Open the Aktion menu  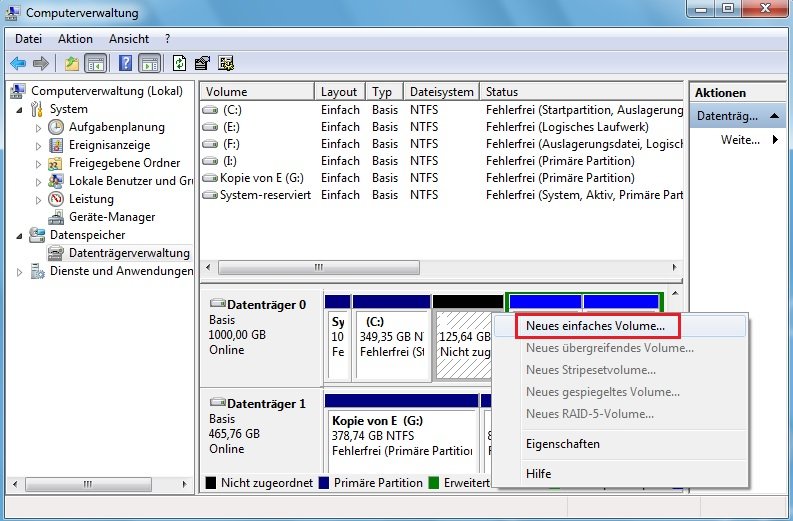pyautogui.click(x=75, y=39)
